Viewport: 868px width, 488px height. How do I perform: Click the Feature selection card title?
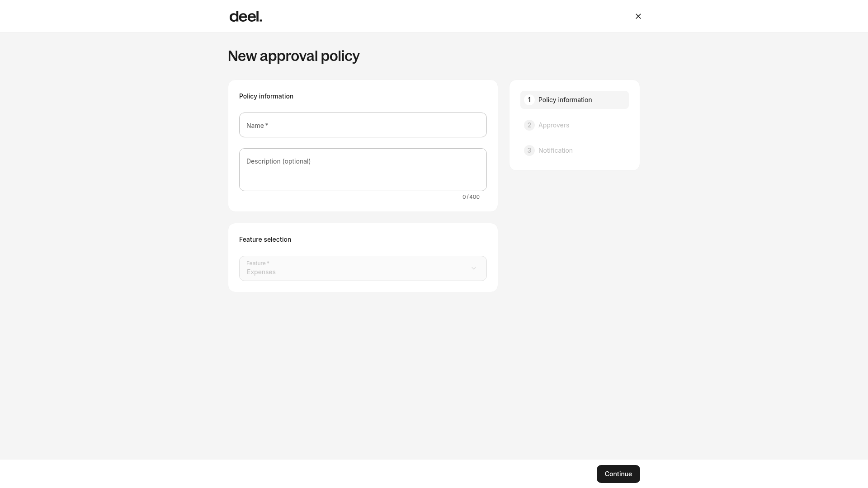[x=265, y=239]
